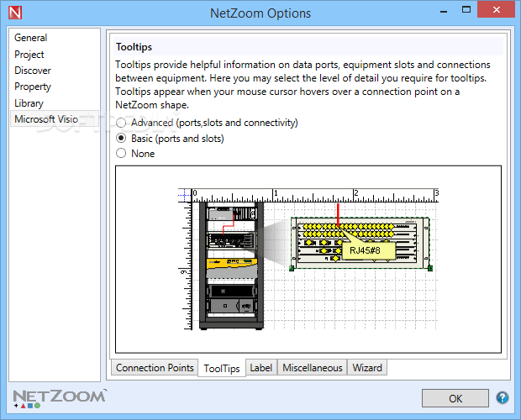Switch to the Miscellaneous tab
Viewport: 521px width, 420px height.
[x=313, y=368]
